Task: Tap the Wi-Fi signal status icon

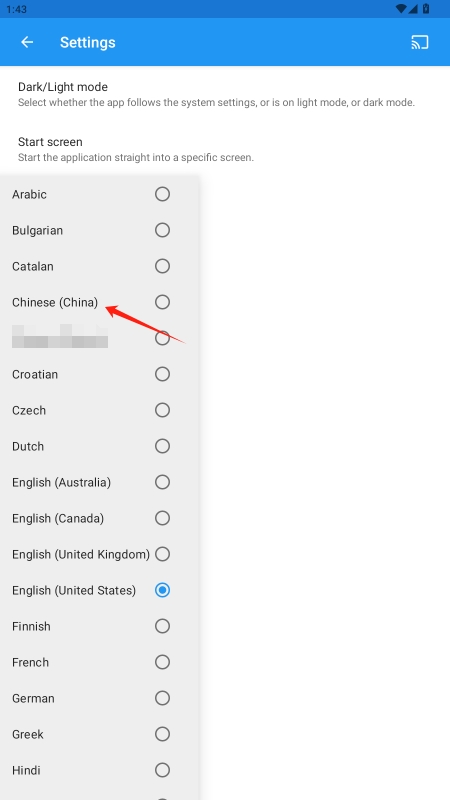Action: (x=401, y=9)
